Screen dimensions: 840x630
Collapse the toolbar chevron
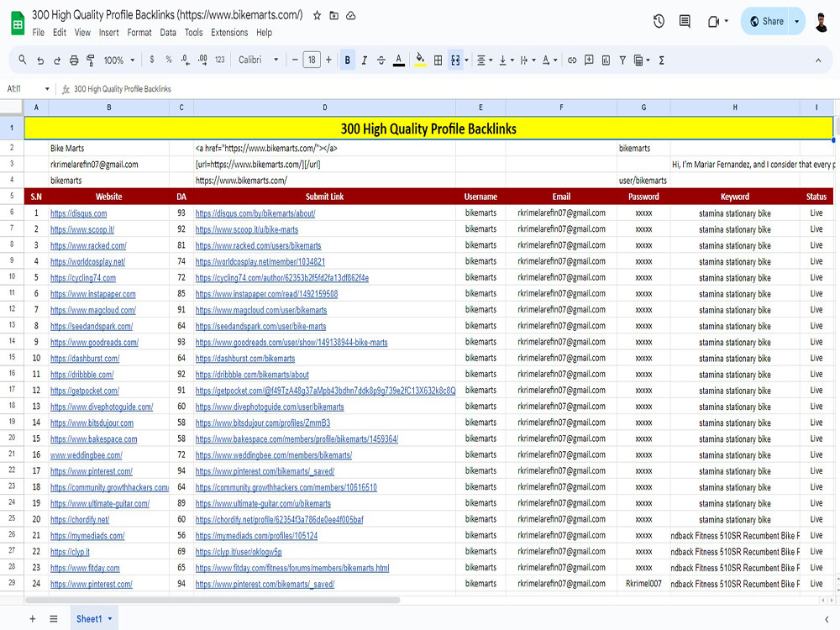point(818,60)
